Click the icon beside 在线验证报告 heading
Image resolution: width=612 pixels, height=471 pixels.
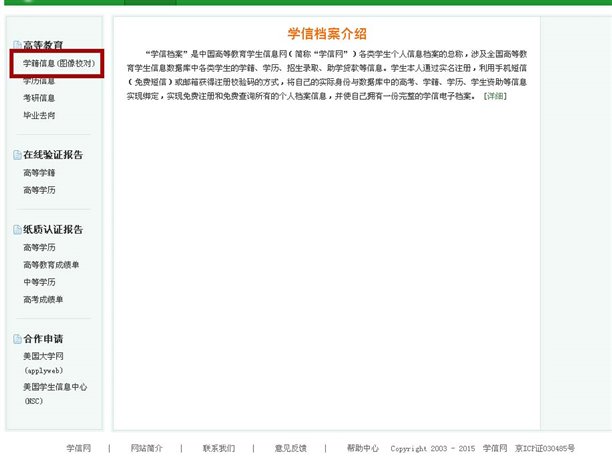[16, 155]
